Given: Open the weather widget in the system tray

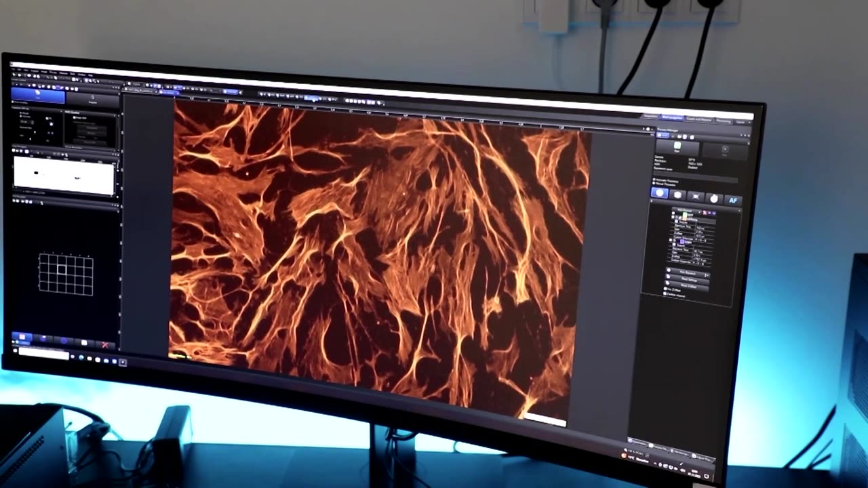Looking at the screenshot, I should pos(635,457).
